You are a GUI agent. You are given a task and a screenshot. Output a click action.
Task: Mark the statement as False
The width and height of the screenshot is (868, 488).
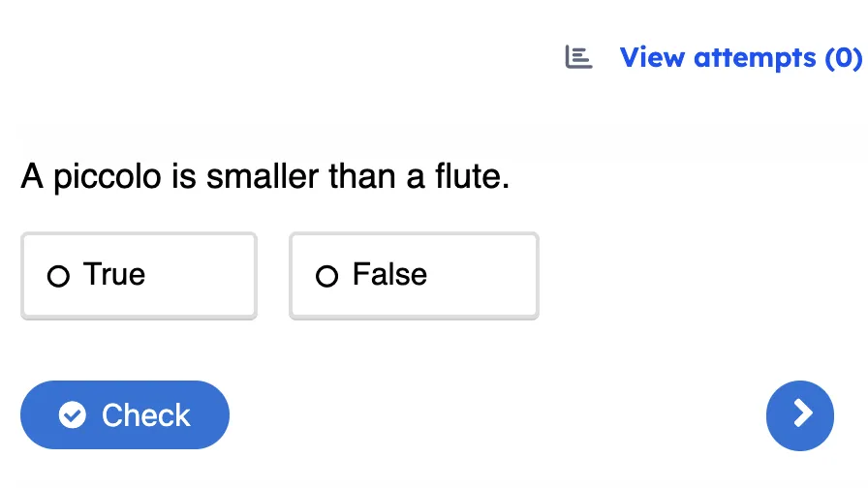click(414, 275)
